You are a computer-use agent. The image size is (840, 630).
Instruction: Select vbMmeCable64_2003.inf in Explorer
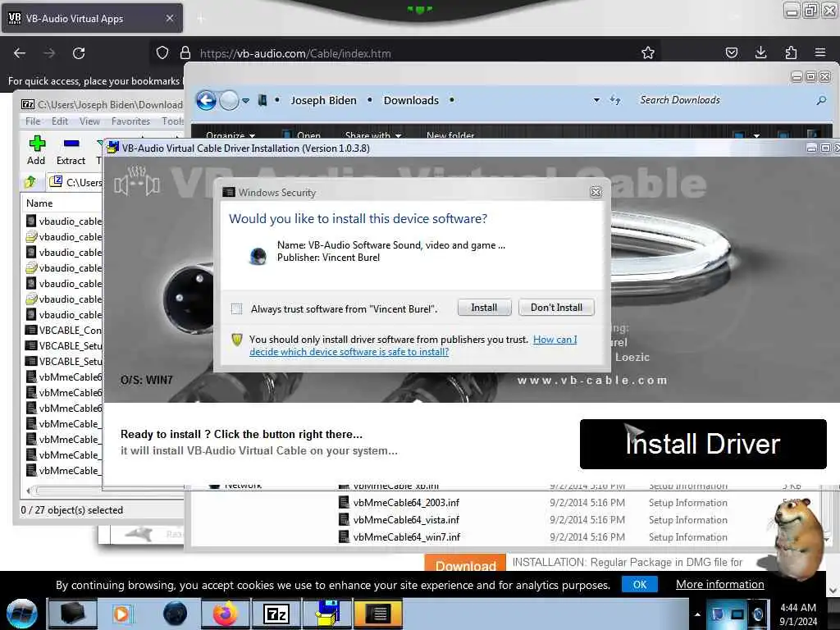click(x=406, y=503)
